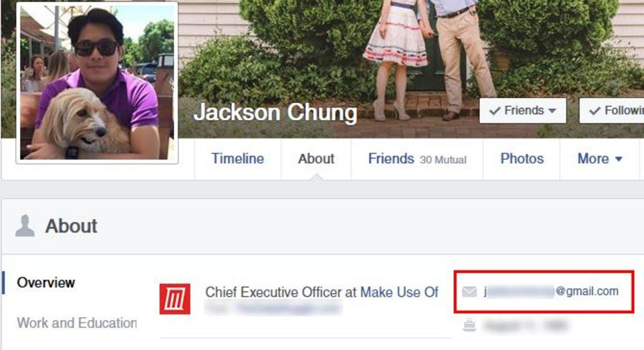Open the Friends tab with 30 Mutual
644x350 pixels.
coord(417,159)
